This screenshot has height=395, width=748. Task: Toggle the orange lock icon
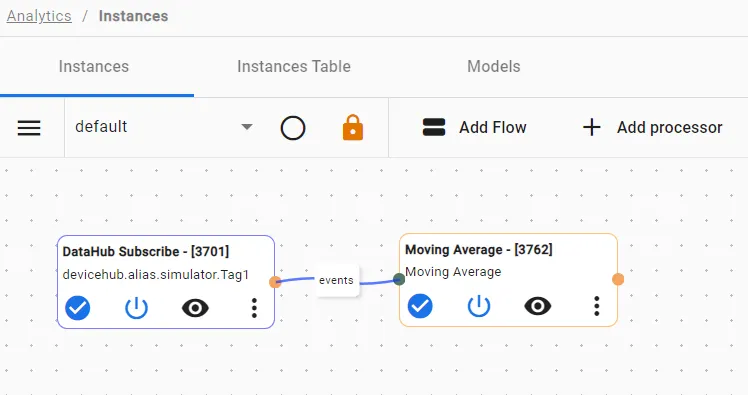tap(353, 127)
